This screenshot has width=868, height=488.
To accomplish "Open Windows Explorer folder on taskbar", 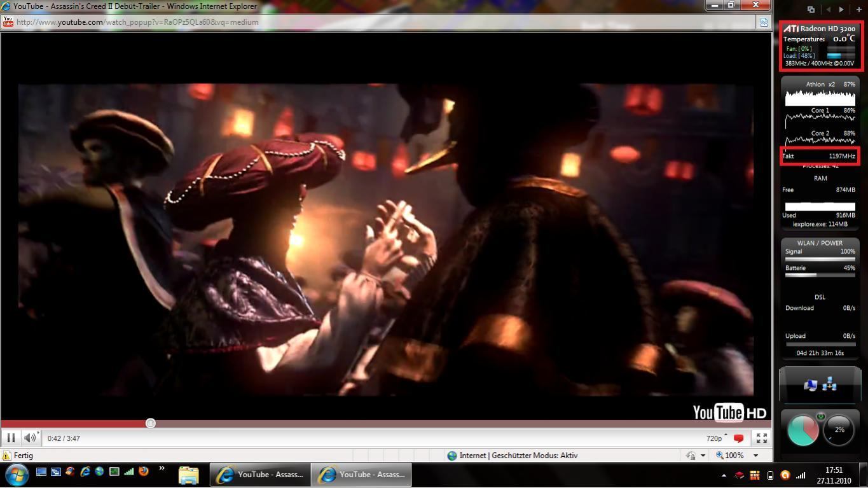I will [189, 475].
